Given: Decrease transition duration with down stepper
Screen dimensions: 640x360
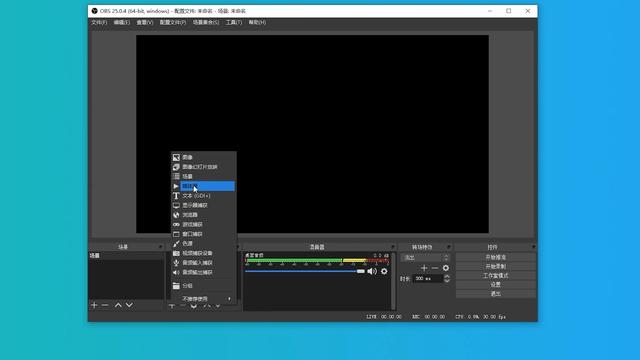Looking at the screenshot, I should 447,281.
